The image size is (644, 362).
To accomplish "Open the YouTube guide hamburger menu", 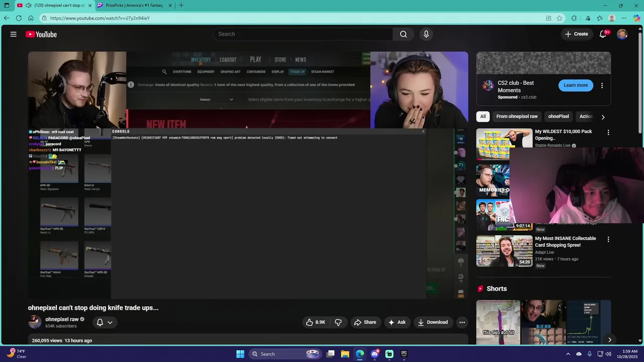I will point(14,34).
